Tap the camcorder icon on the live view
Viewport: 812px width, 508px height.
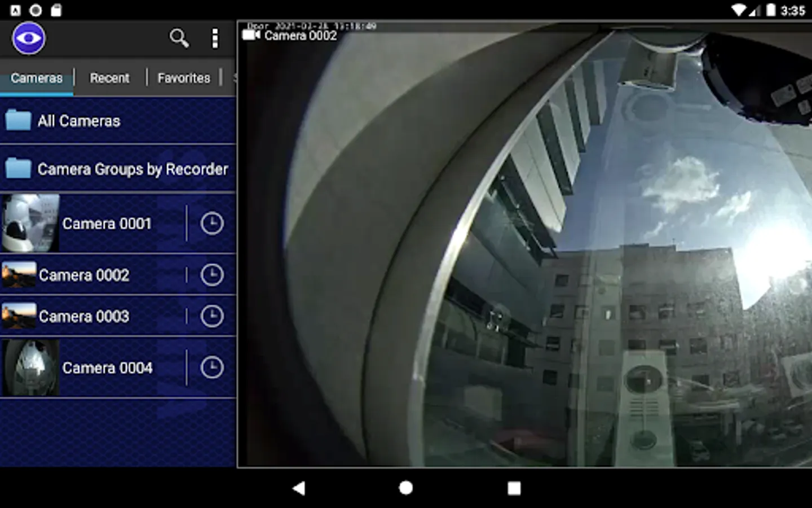coord(251,35)
